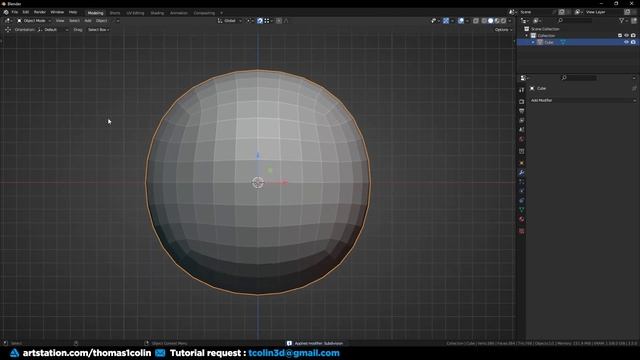Open the Particles properties tab

(x=522, y=182)
